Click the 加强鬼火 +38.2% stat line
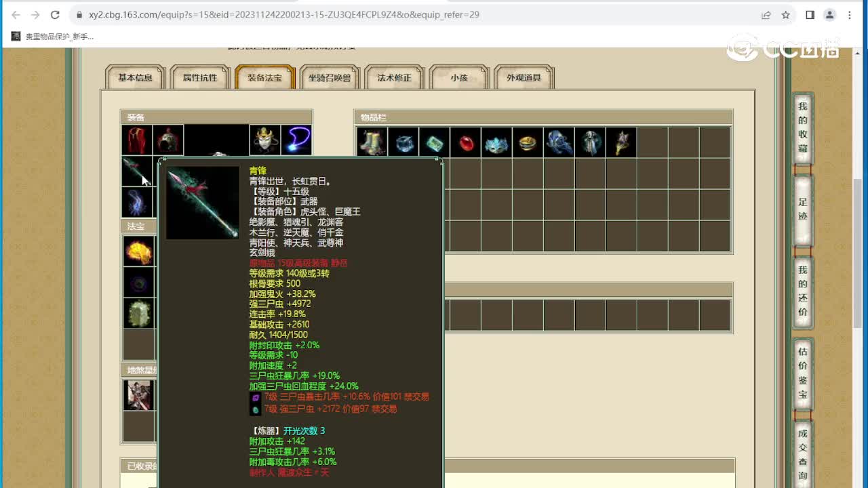The width and height of the screenshot is (868, 488). [282, 294]
